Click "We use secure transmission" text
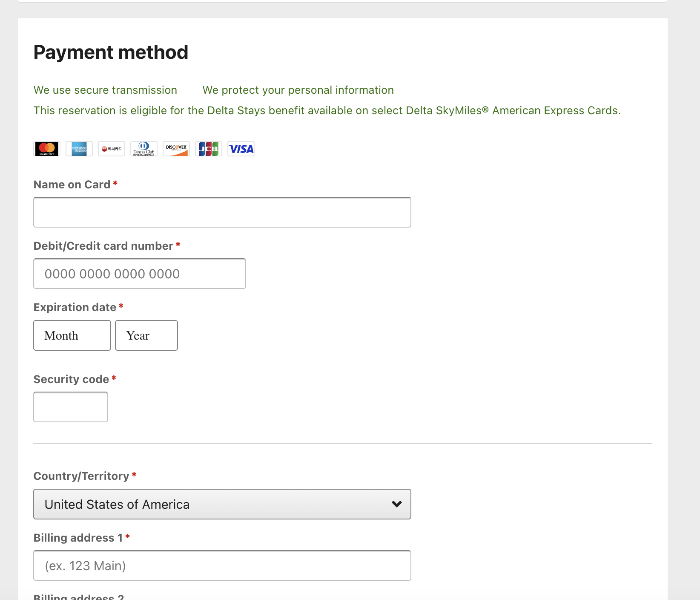The width and height of the screenshot is (700, 600). pos(105,90)
